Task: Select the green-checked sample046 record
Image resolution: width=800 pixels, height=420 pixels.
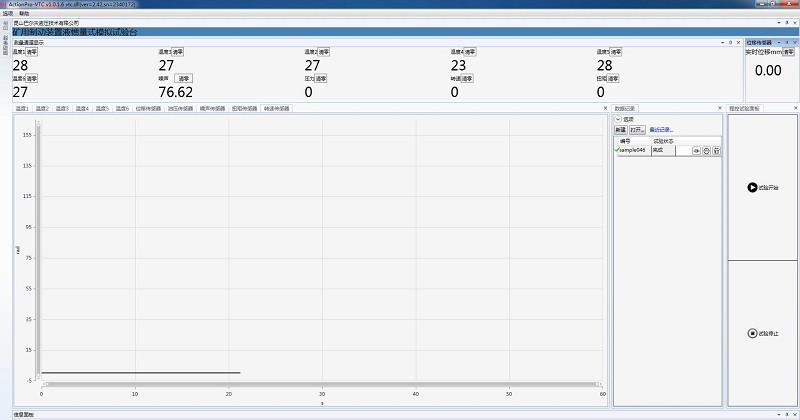Action: click(x=632, y=150)
